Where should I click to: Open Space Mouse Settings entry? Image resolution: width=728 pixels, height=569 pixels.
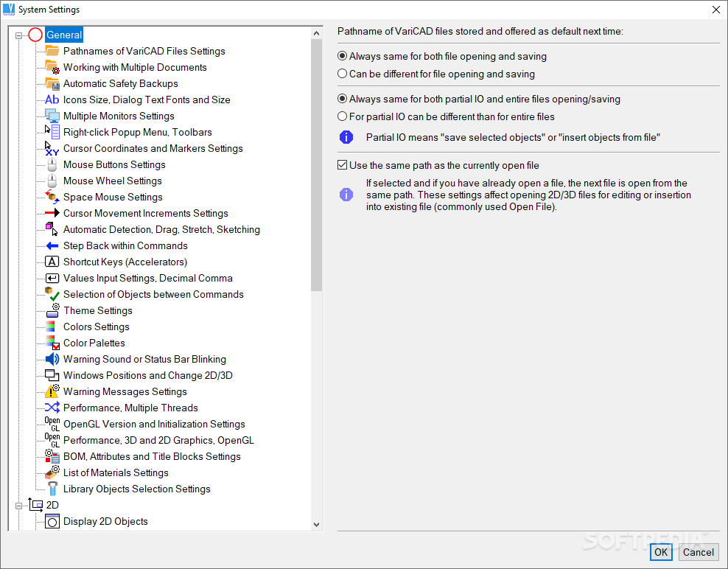113,197
